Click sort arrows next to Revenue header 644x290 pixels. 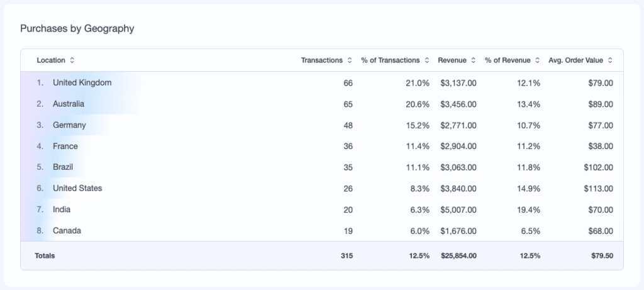[473, 60]
